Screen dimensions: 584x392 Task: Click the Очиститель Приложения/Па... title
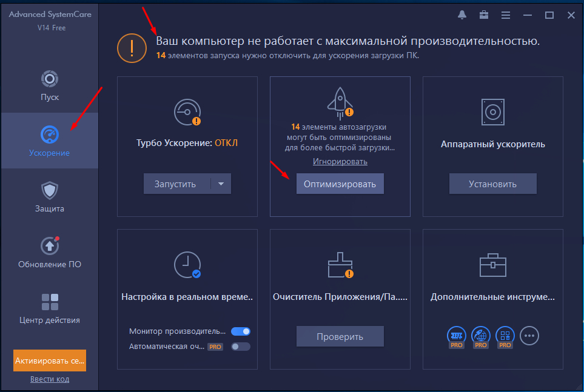[x=340, y=297]
